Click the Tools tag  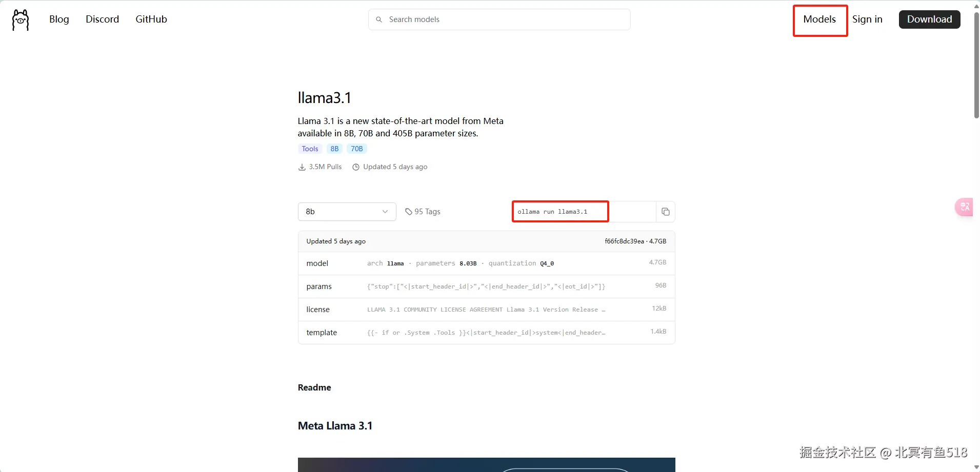[x=310, y=149]
